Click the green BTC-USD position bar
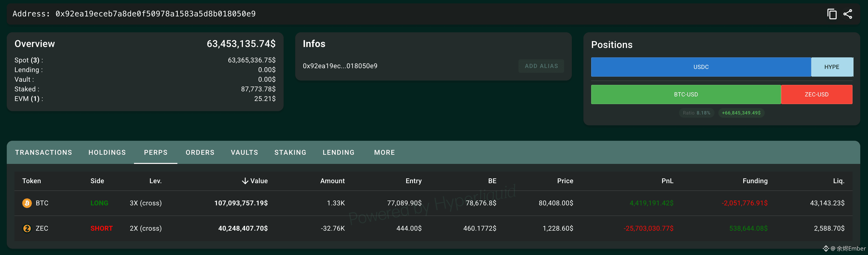Image resolution: width=868 pixels, height=255 pixels. pyautogui.click(x=686, y=94)
